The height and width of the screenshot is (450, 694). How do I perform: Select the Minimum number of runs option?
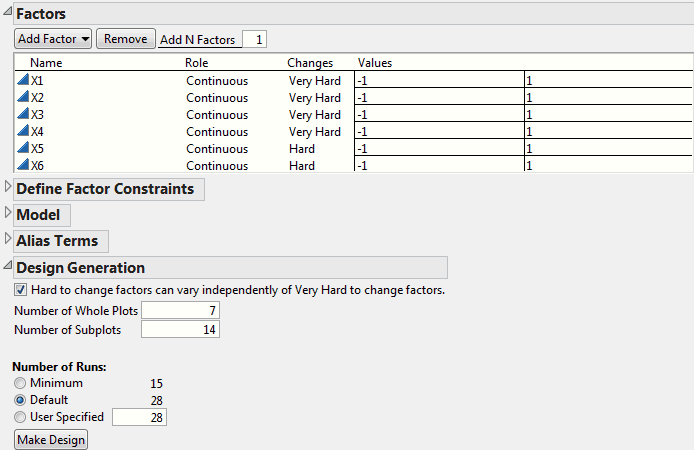click(x=20, y=383)
